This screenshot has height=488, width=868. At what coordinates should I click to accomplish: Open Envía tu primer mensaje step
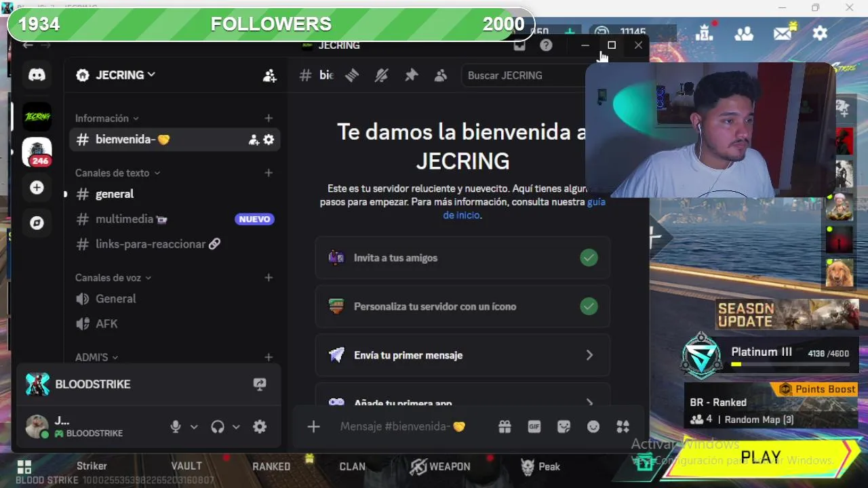click(x=462, y=356)
